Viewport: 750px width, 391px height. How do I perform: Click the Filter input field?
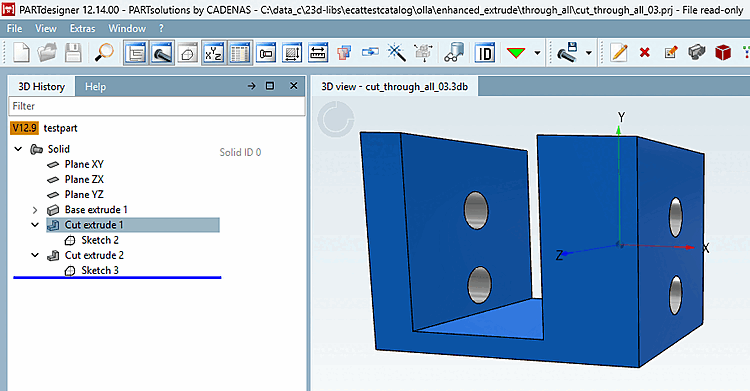(156, 106)
